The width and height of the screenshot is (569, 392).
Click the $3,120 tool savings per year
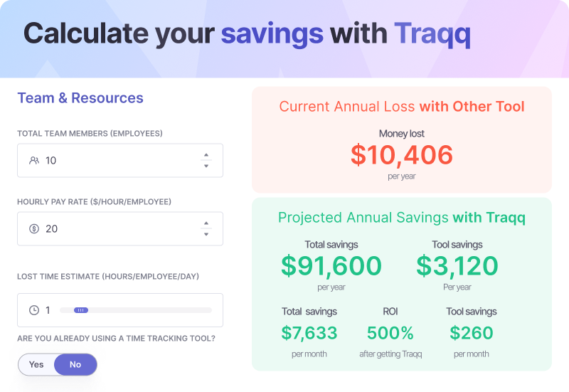[457, 266]
